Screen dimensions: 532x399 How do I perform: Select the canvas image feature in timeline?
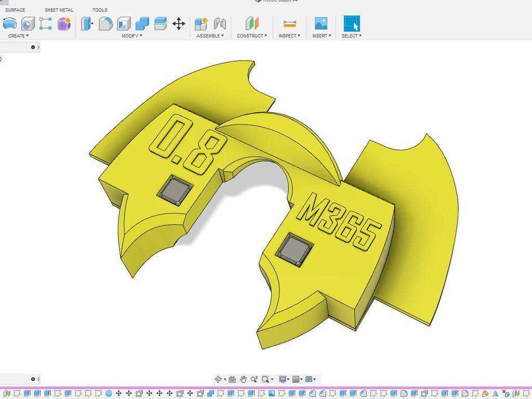272,394
